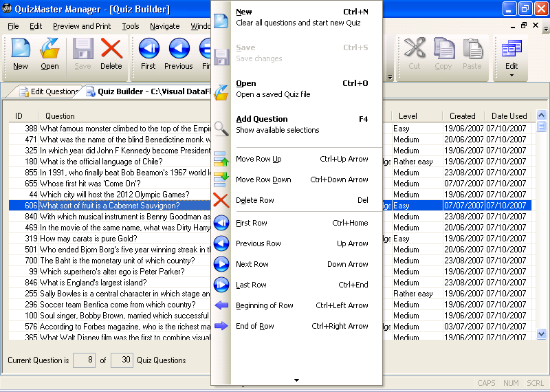Viewport: 550px width, 392px height.
Task: Click Last Row blue icon in menu
Action: coord(221,285)
